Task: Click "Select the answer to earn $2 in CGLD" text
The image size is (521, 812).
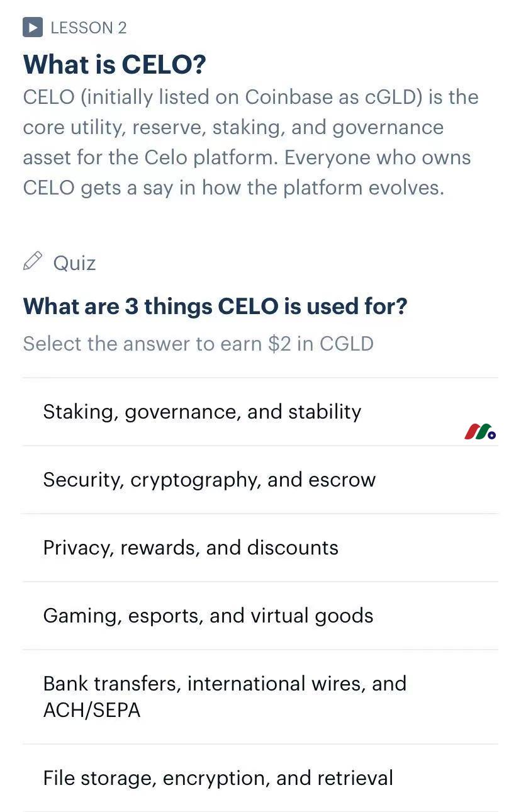Action: tap(198, 344)
